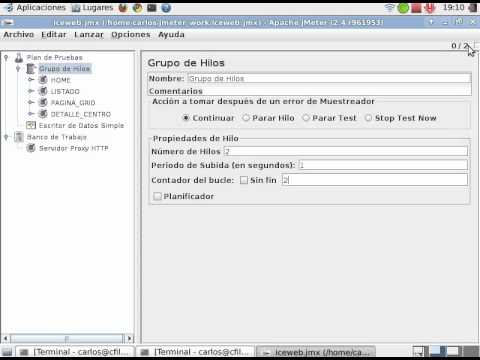Click the tree scrollbar right arrow
This screenshot has height=360, width=480.
click(129, 339)
